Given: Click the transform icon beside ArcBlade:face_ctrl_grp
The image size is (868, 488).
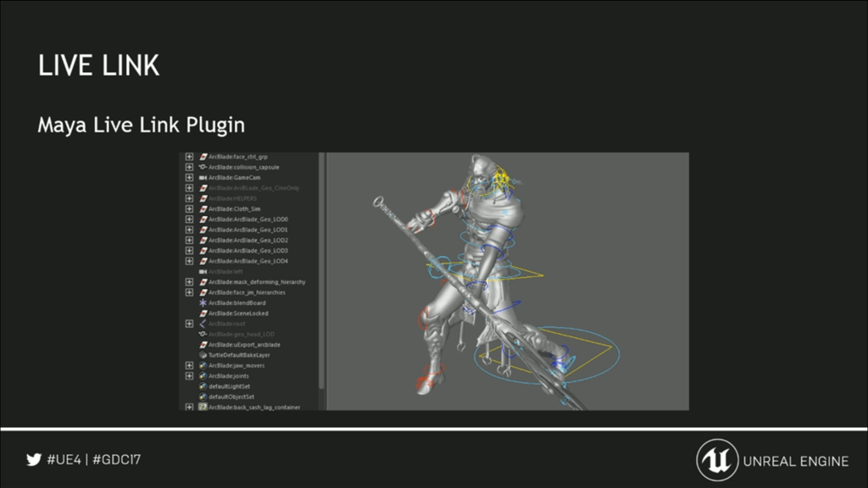Looking at the screenshot, I should 203,157.
